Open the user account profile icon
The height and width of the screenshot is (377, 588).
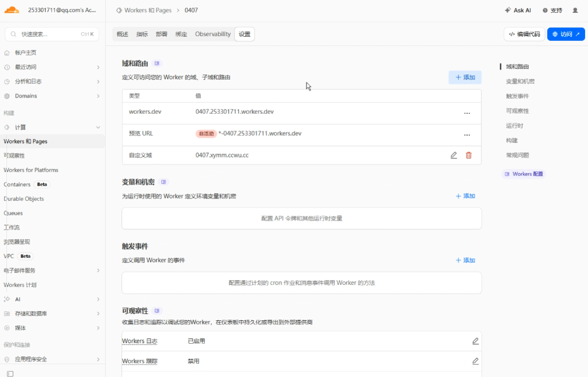[x=575, y=11]
